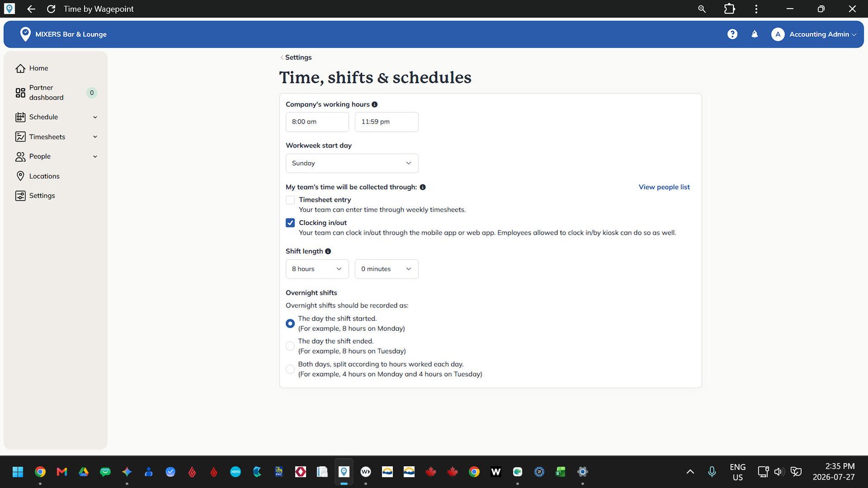868x488 pixels.
Task: Open the Workweek start day dropdown
Action: pyautogui.click(x=352, y=163)
